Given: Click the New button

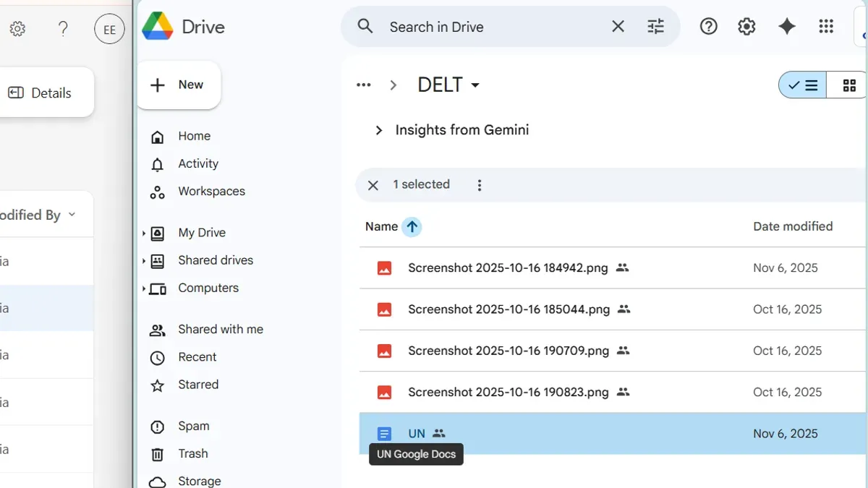Looking at the screenshot, I should tap(179, 85).
